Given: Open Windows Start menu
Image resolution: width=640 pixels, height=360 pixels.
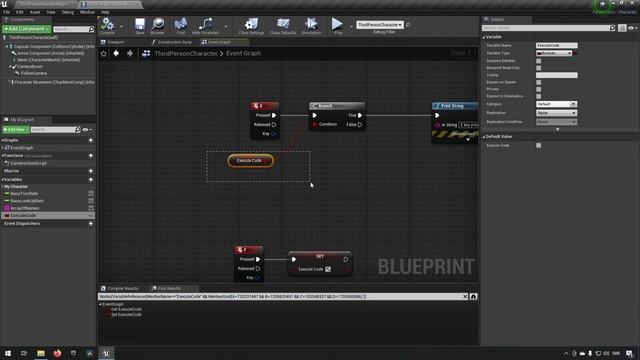Looking at the screenshot, I should tap(8, 353).
